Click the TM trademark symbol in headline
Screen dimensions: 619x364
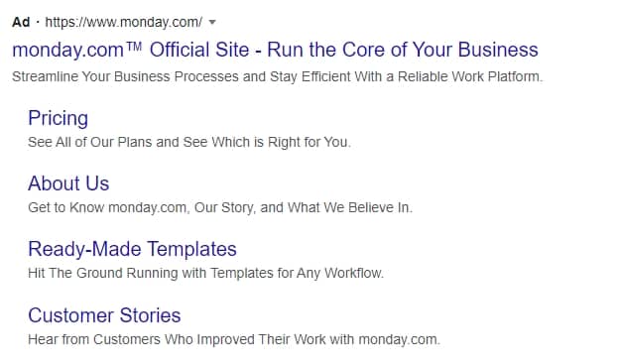pyautogui.click(x=134, y=47)
